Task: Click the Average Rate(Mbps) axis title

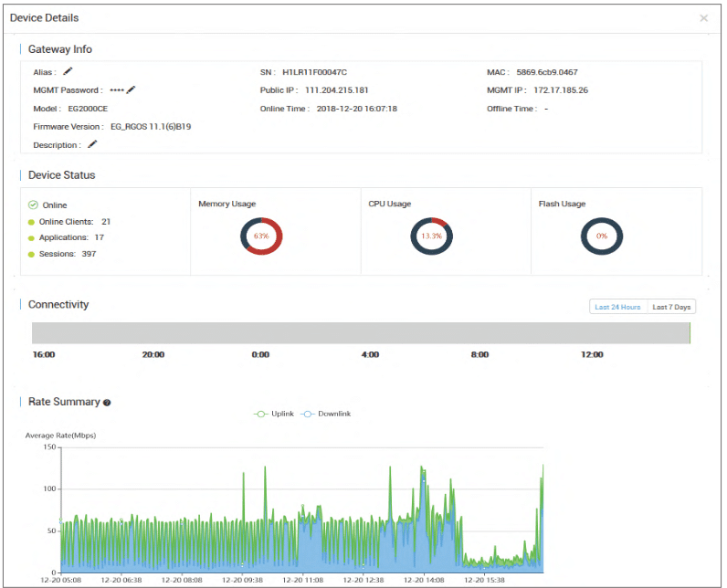Action: pos(60,436)
